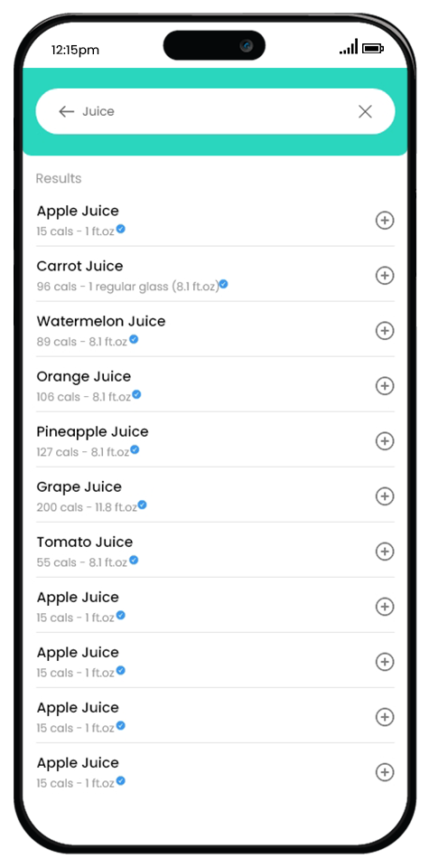The height and width of the screenshot is (868, 429).
Task: Tap the back arrow in search bar
Action: pos(66,112)
